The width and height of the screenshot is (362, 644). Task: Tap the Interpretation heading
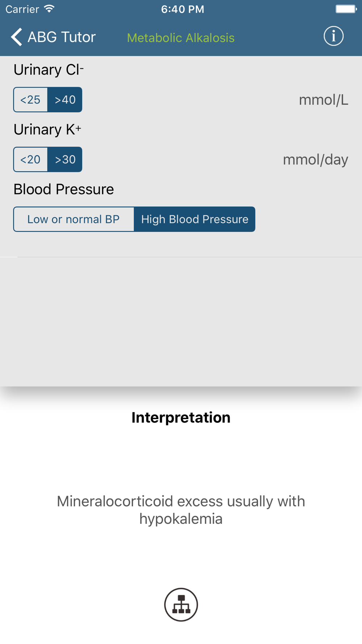pos(181,418)
